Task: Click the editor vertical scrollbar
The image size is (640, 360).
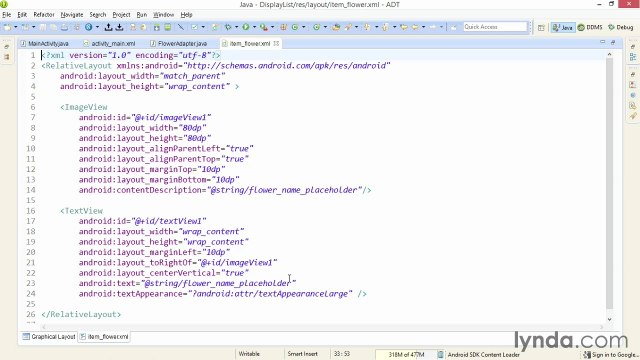Action: pyautogui.click(x=609, y=184)
